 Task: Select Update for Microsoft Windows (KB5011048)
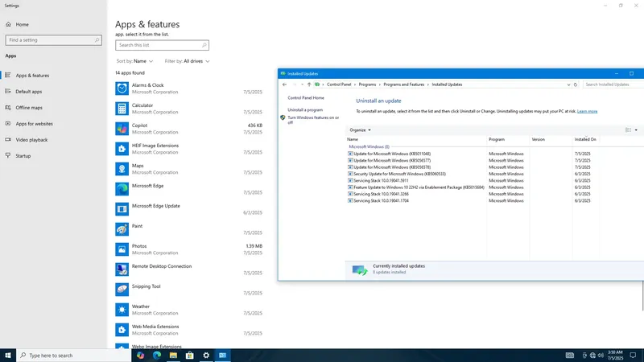coord(392,154)
